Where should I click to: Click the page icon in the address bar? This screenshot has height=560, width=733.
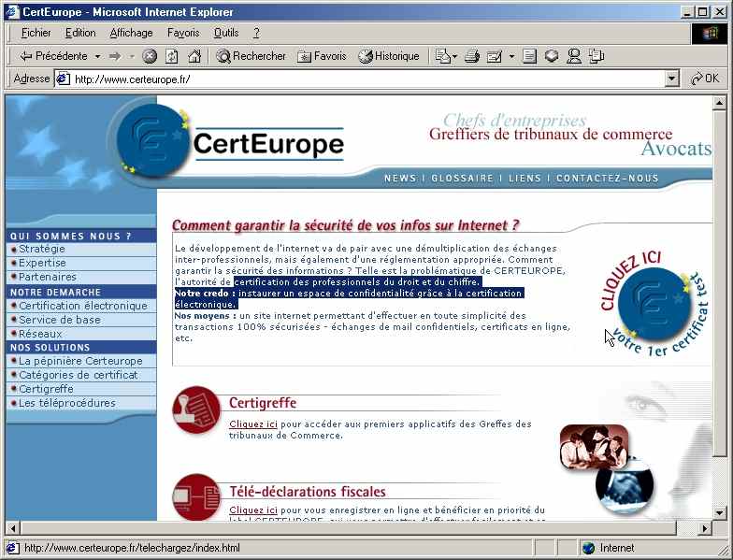tap(63, 79)
